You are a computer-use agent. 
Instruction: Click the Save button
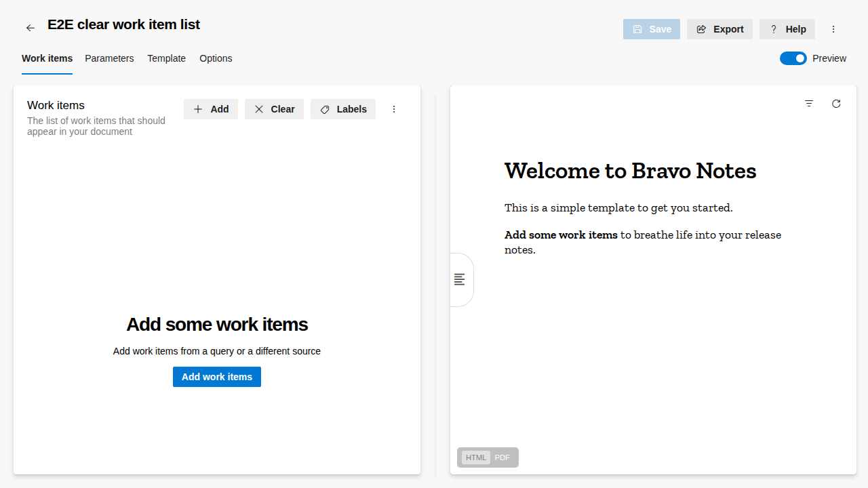tap(652, 29)
